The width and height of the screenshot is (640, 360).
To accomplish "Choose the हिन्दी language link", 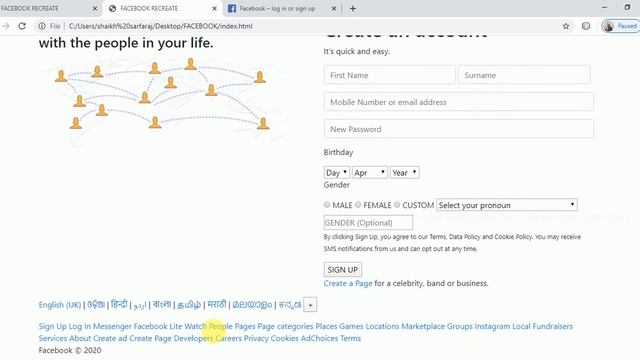I will 119,304.
